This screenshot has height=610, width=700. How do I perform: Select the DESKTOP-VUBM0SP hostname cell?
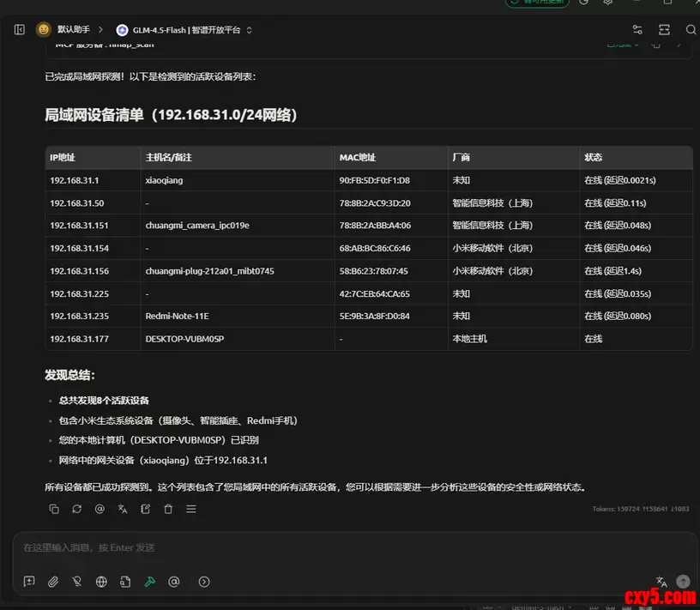click(x=238, y=339)
